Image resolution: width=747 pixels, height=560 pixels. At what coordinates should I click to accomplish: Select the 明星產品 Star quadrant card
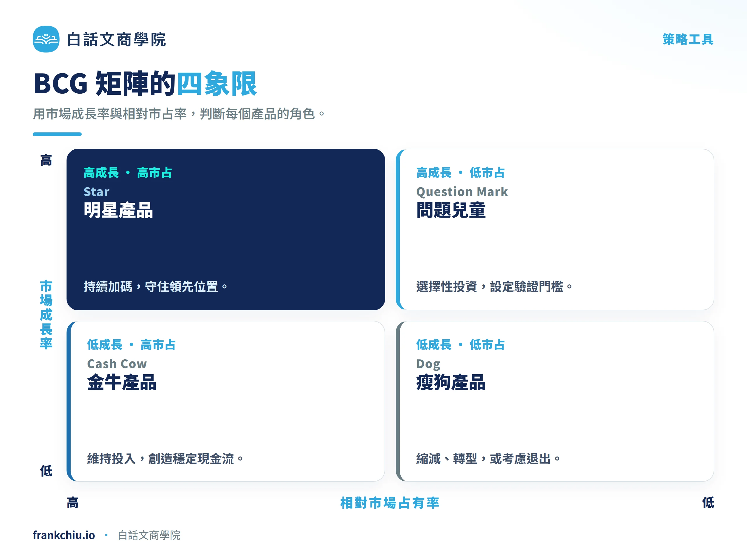coord(226,229)
